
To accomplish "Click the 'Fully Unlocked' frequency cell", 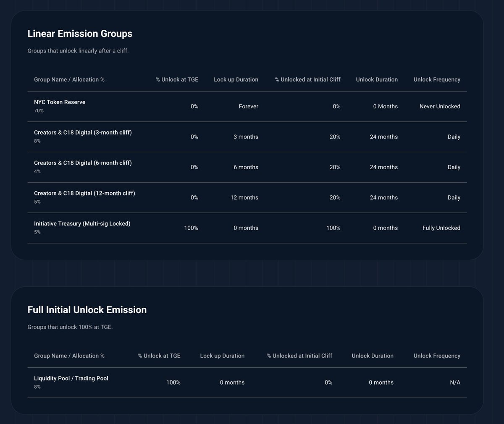I will (x=441, y=228).
